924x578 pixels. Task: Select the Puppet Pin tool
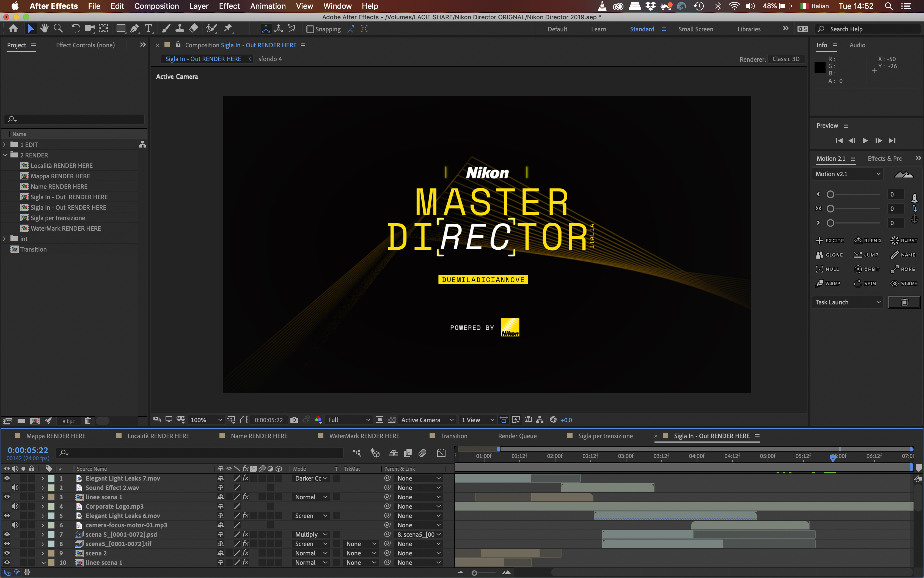click(228, 29)
